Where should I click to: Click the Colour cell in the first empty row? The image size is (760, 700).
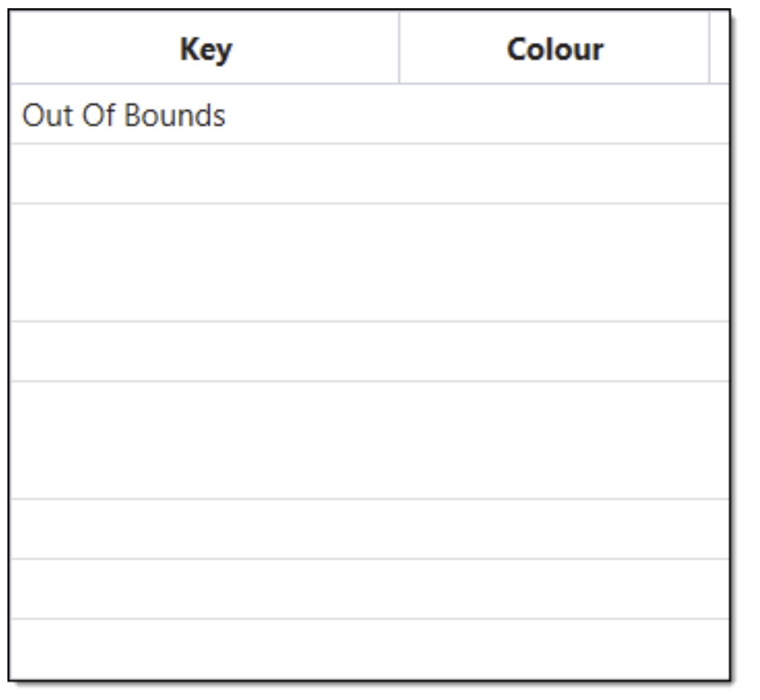click(x=554, y=174)
